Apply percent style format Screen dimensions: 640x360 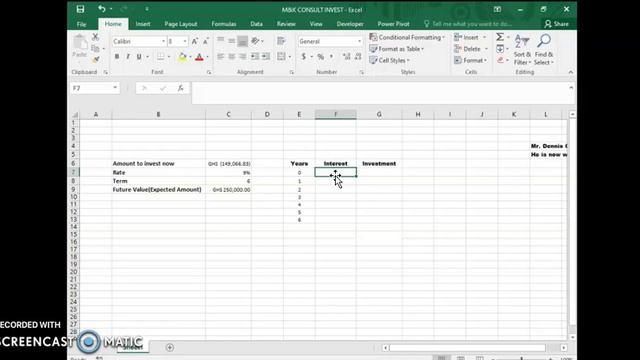click(321, 57)
